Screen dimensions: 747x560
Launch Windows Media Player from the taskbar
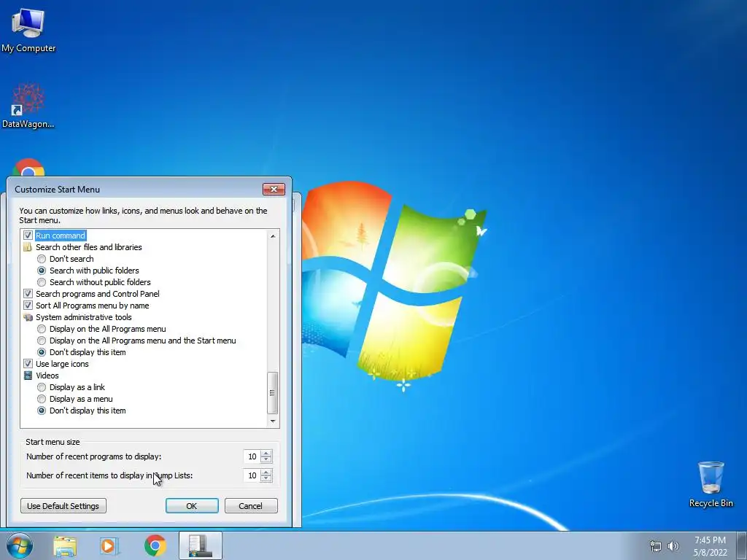pyautogui.click(x=109, y=545)
